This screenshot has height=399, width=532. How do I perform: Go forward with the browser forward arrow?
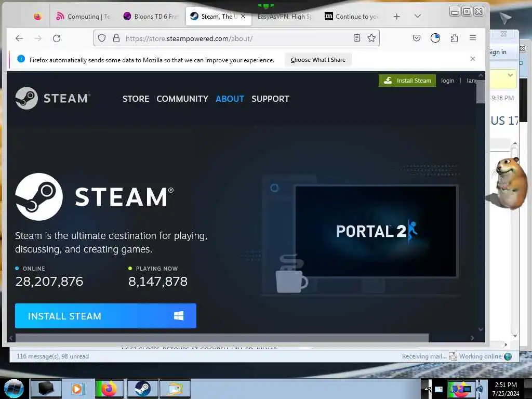[x=38, y=38]
